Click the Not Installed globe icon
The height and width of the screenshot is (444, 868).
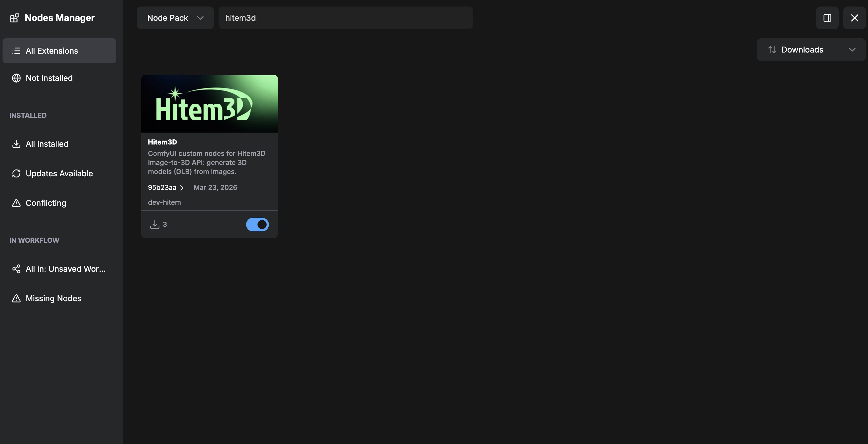coord(16,78)
